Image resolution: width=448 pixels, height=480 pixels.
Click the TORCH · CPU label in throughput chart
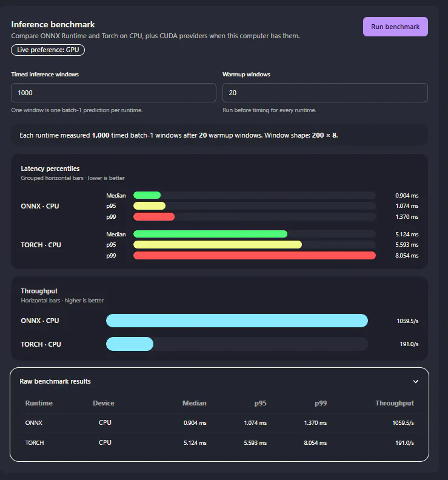click(41, 344)
